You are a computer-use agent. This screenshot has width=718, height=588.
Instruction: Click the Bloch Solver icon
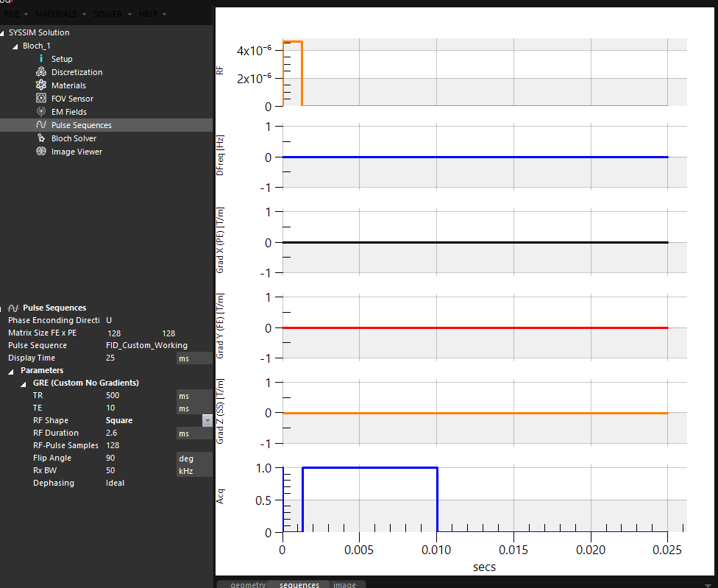[41, 138]
